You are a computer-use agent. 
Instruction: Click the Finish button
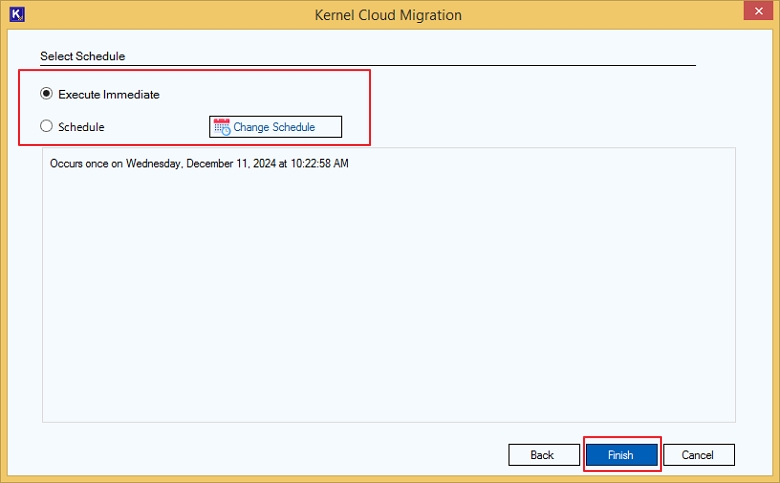click(621, 455)
